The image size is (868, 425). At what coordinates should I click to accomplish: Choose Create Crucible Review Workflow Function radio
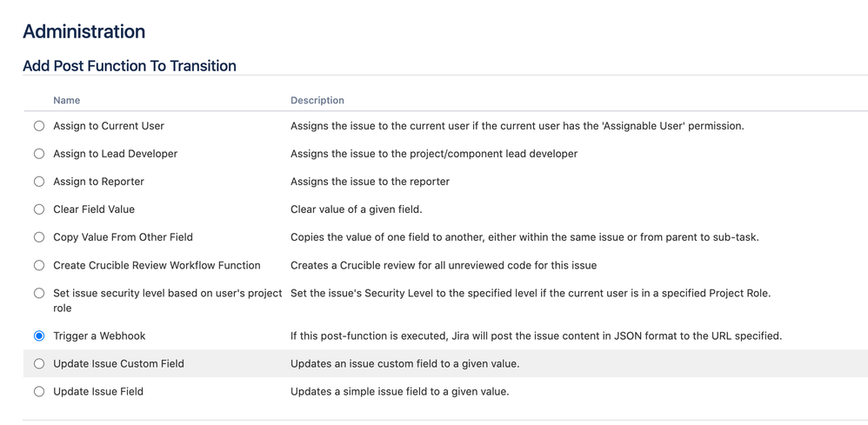(x=39, y=265)
